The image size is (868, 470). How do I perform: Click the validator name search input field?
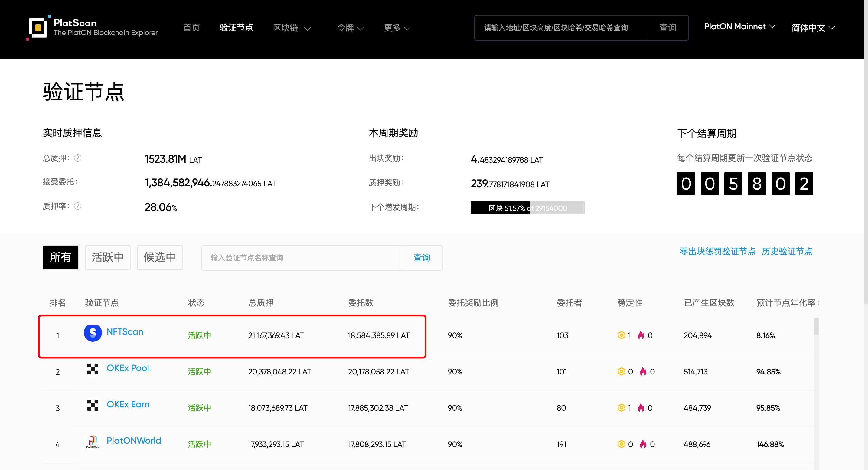301,258
